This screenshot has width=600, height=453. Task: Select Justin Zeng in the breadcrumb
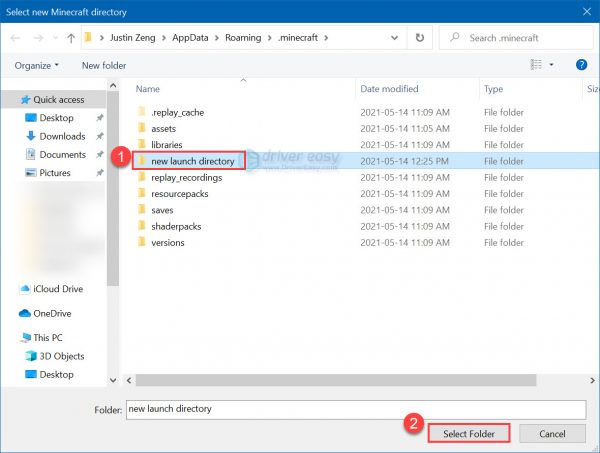(x=133, y=37)
